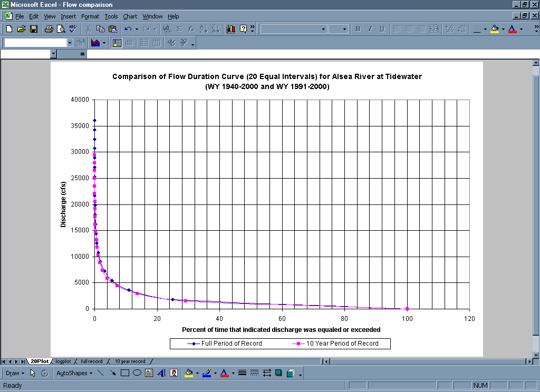
Task: Open the Chart Objects combo box
Action: pyautogui.click(x=70, y=43)
